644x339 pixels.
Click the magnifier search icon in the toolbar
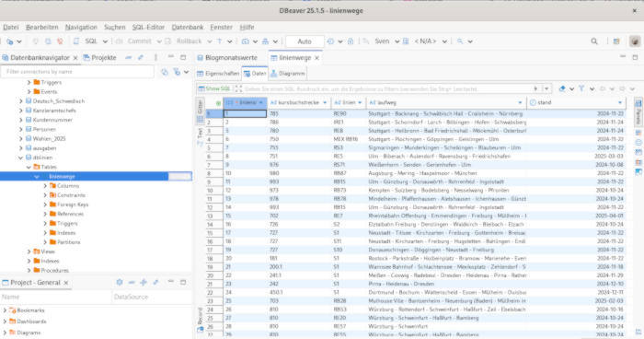pyautogui.click(x=594, y=41)
